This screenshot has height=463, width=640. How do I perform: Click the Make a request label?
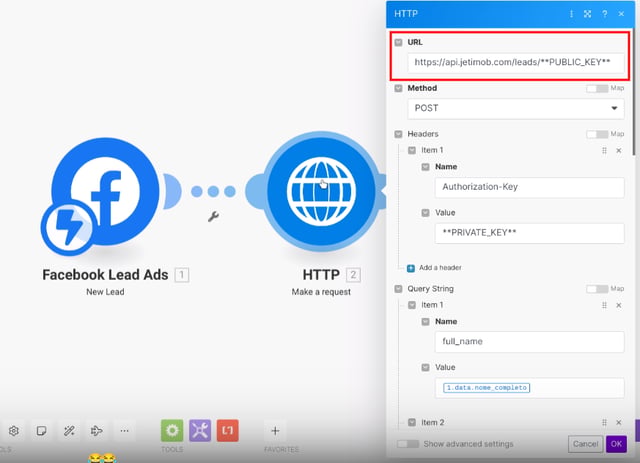[x=321, y=292]
